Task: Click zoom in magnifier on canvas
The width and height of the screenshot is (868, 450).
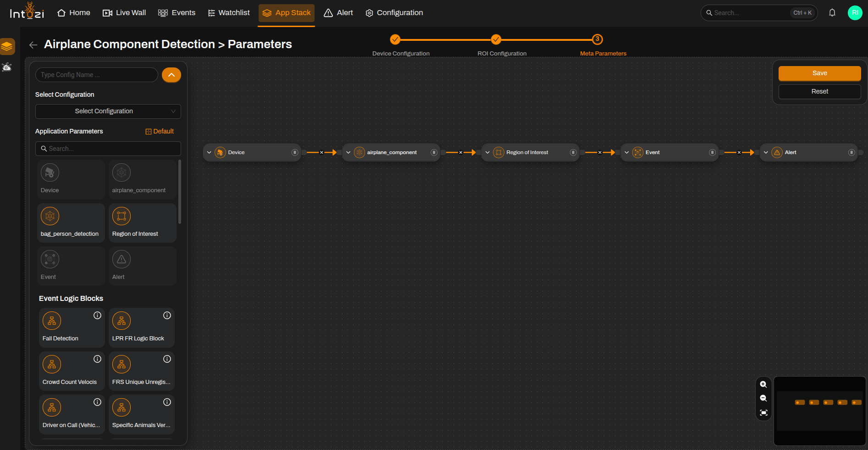Action: (x=763, y=384)
